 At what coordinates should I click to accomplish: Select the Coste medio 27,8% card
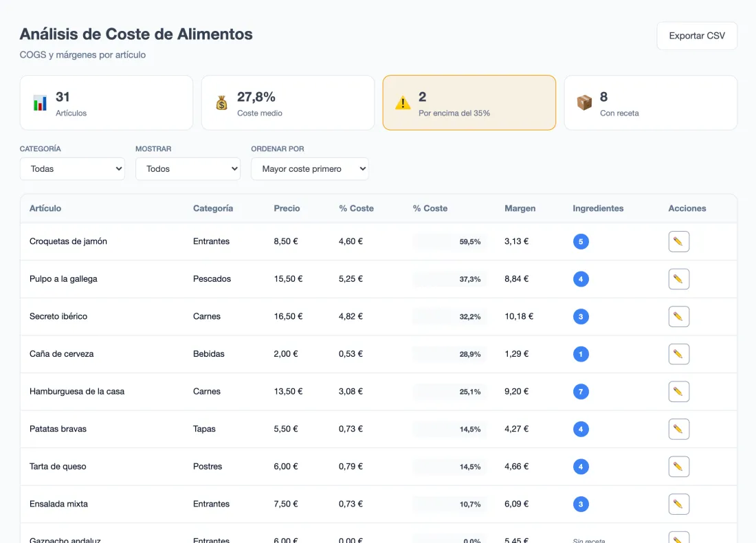288,102
